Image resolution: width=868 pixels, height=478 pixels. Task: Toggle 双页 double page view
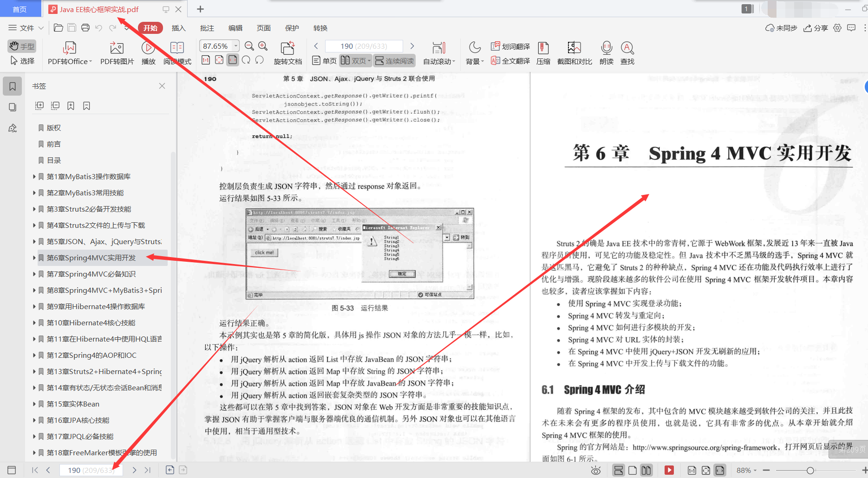click(x=355, y=61)
